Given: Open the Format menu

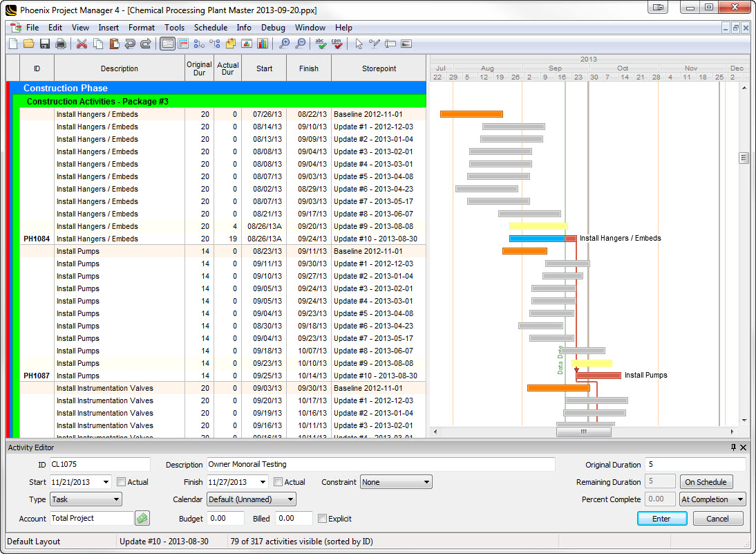Looking at the screenshot, I should (141, 28).
